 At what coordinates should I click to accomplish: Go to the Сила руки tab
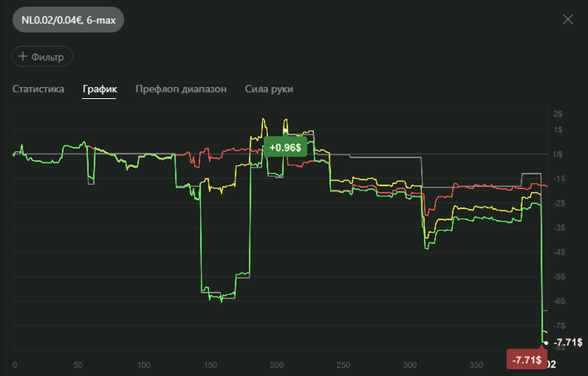pos(269,89)
